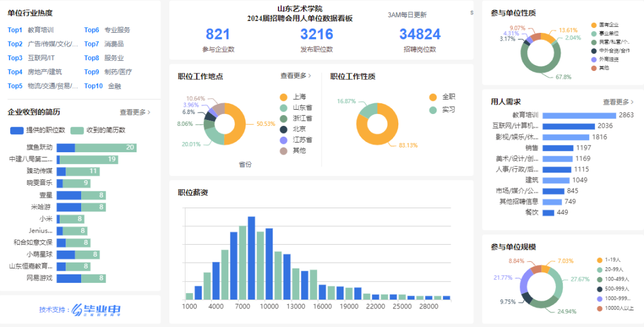Click Top3 互联网/IT industry entry
The image size is (644, 327).
click(31, 58)
